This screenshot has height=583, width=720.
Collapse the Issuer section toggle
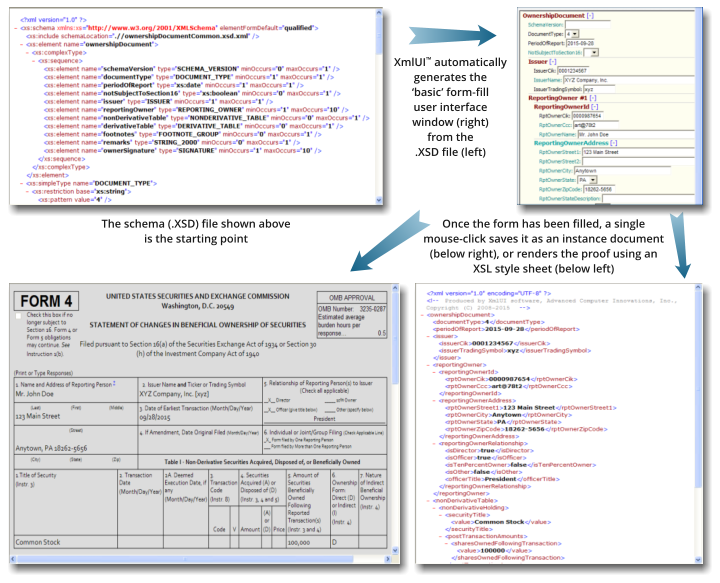(x=552, y=62)
